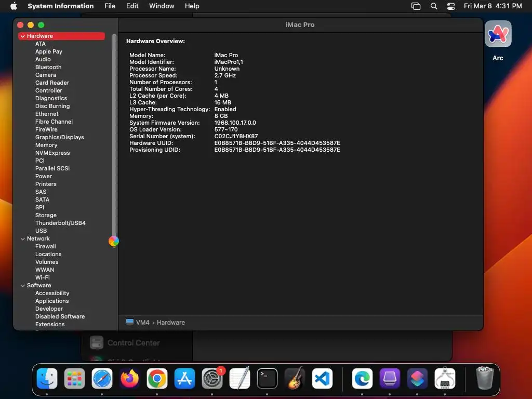The image size is (532, 399).
Task: Click the Model Identifier value iMacPro1,1
Action: 229,62
